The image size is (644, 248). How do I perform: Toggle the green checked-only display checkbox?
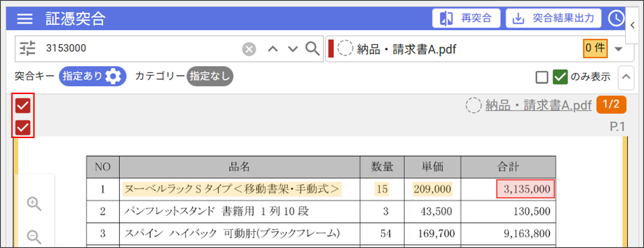[560, 77]
